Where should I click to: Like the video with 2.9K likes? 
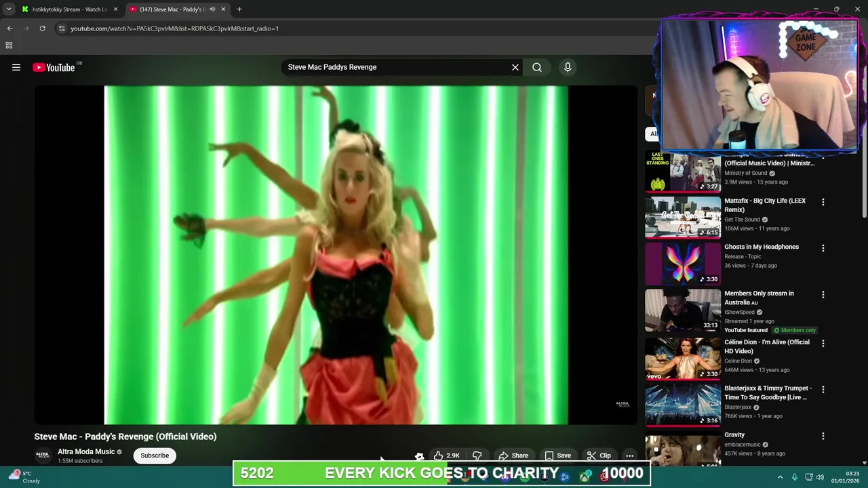coord(447,455)
